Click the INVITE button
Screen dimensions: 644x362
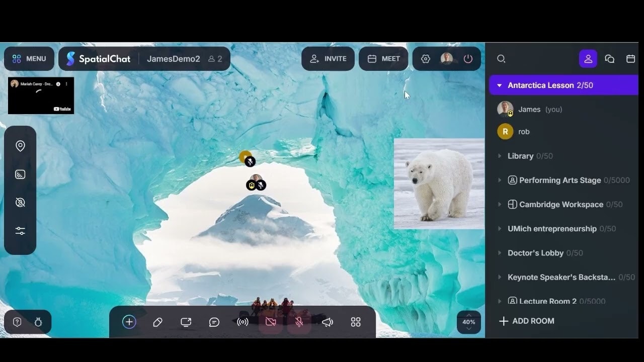click(328, 59)
